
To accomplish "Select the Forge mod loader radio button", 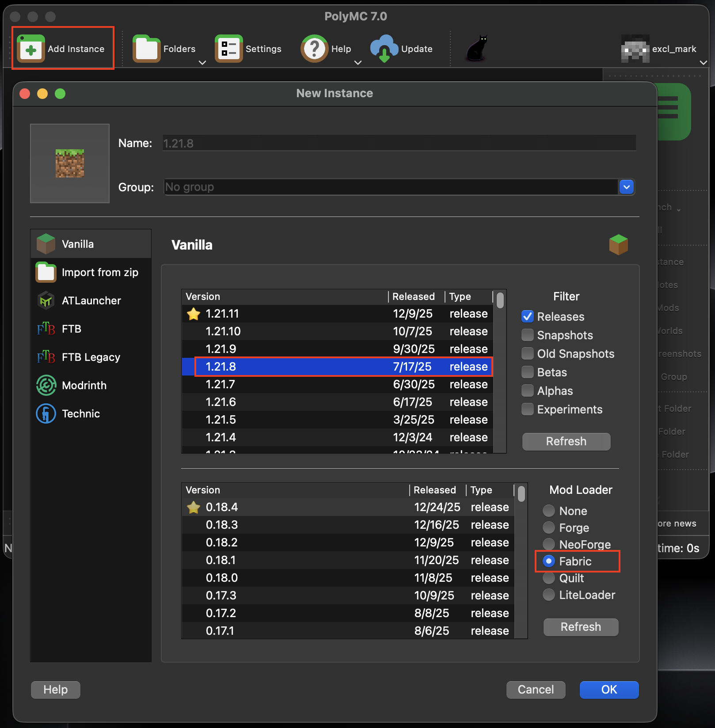I will (x=549, y=528).
